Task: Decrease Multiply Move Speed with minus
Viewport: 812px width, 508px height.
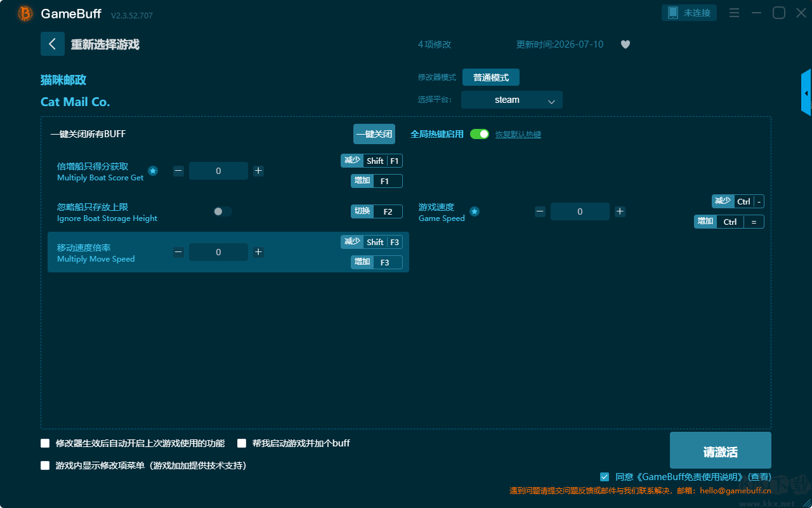Action: click(179, 252)
